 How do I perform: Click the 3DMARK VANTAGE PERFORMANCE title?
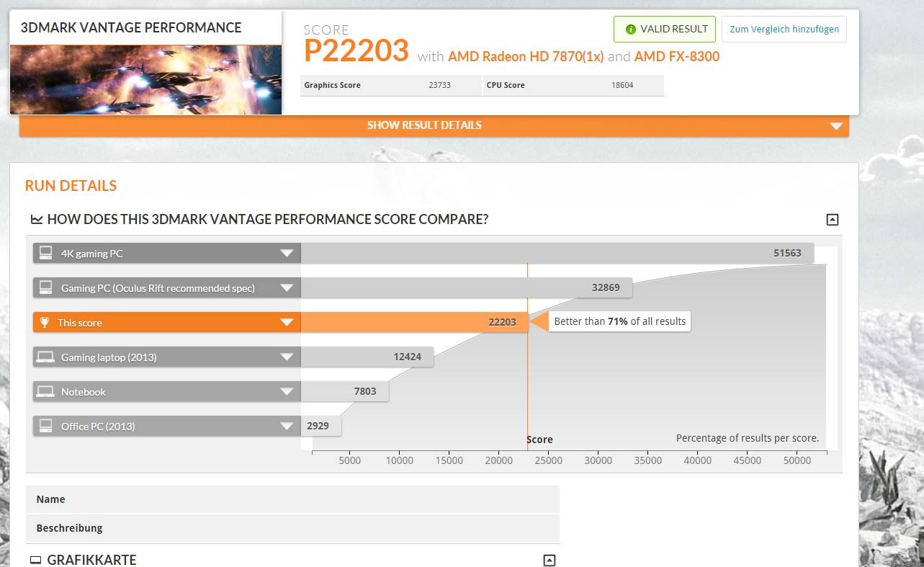coord(131,27)
